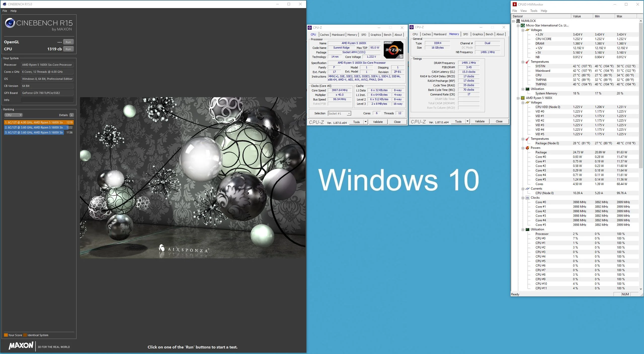Click the Temperatures icon under Micro-Star board
The image size is (644, 354).
[528, 62]
